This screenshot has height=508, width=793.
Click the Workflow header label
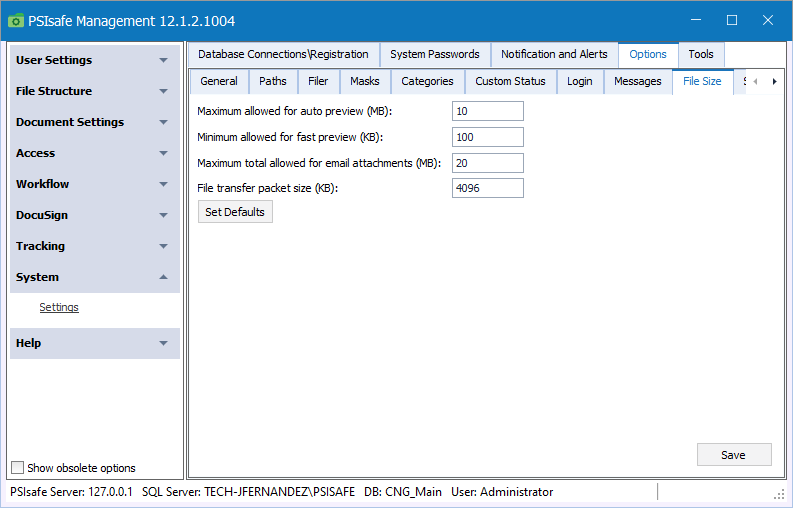[42, 184]
